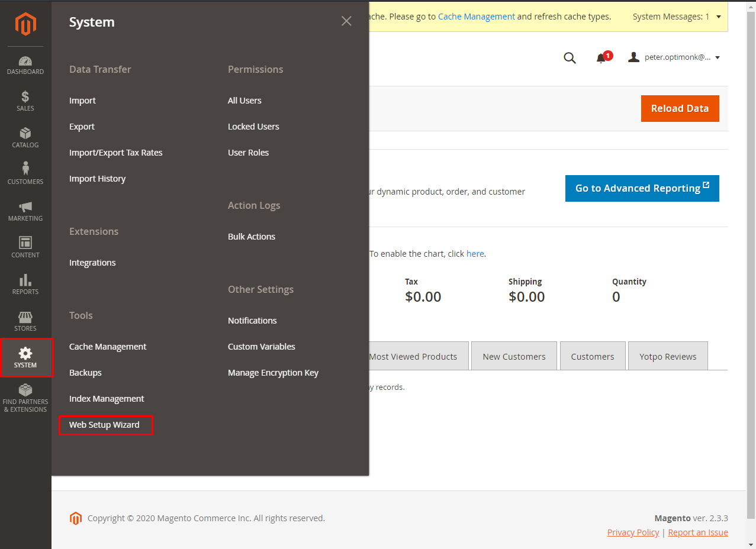The image size is (756, 549).
Task: Expand System Messages: 1 dropdown
Action: tap(677, 17)
